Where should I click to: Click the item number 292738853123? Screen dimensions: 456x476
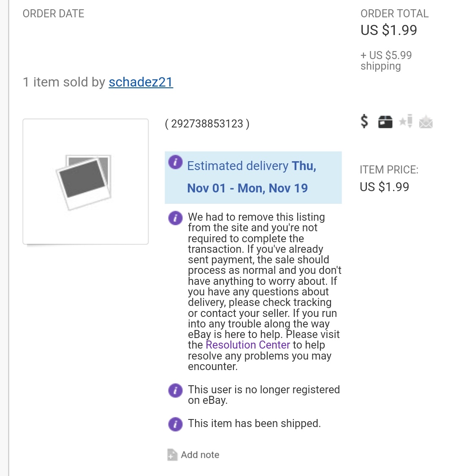pos(207,124)
